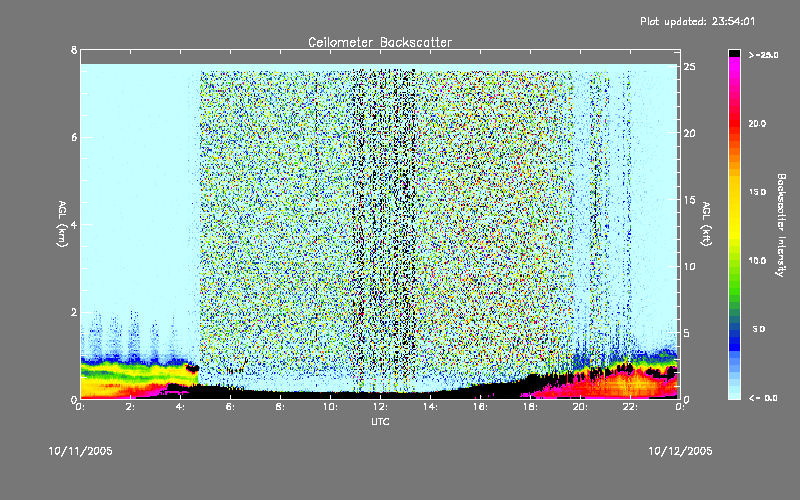
Task: Click the 'AGL (km)' left axis label
Action: coord(62,224)
